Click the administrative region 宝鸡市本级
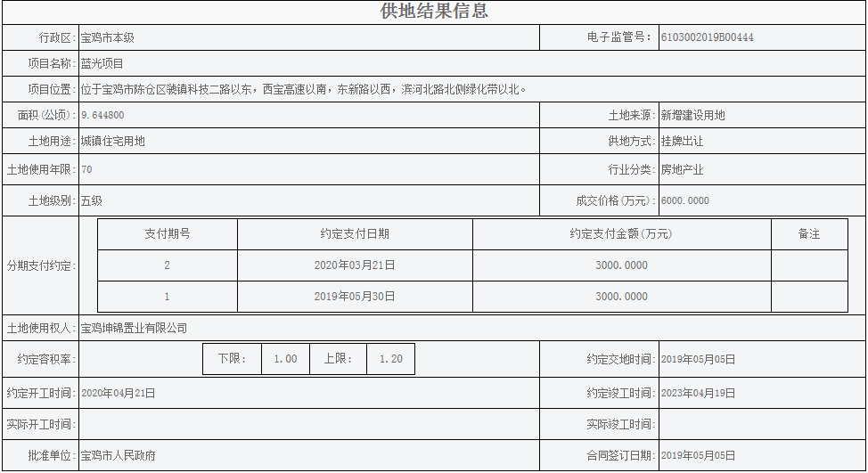The width and height of the screenshot is (868, 473). click(107, 38)
